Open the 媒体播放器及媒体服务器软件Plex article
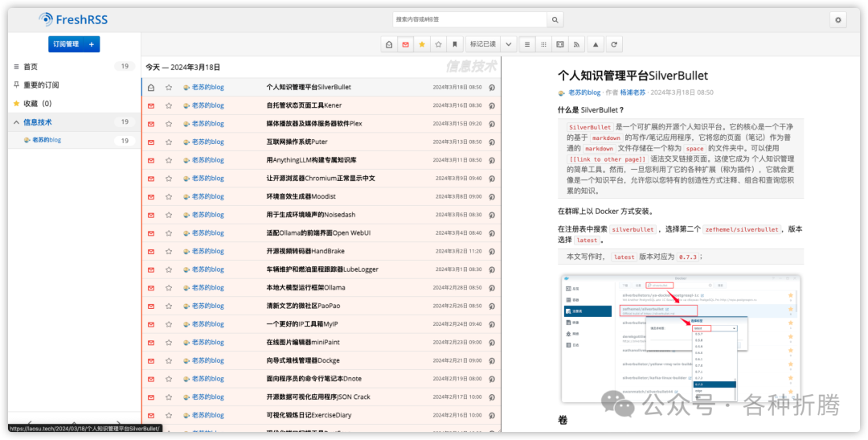The height and width of the screenshot is (440, 868). point(314,124)
